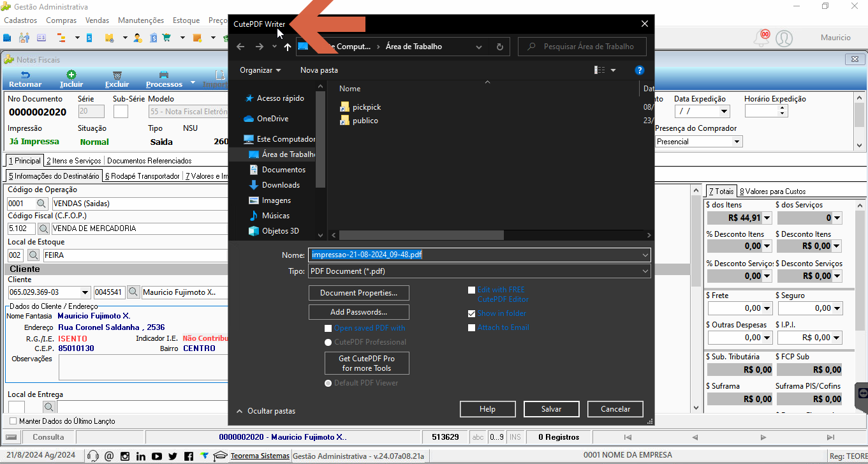
Task: Click the blue help question icon
Action: coord(639,70)
